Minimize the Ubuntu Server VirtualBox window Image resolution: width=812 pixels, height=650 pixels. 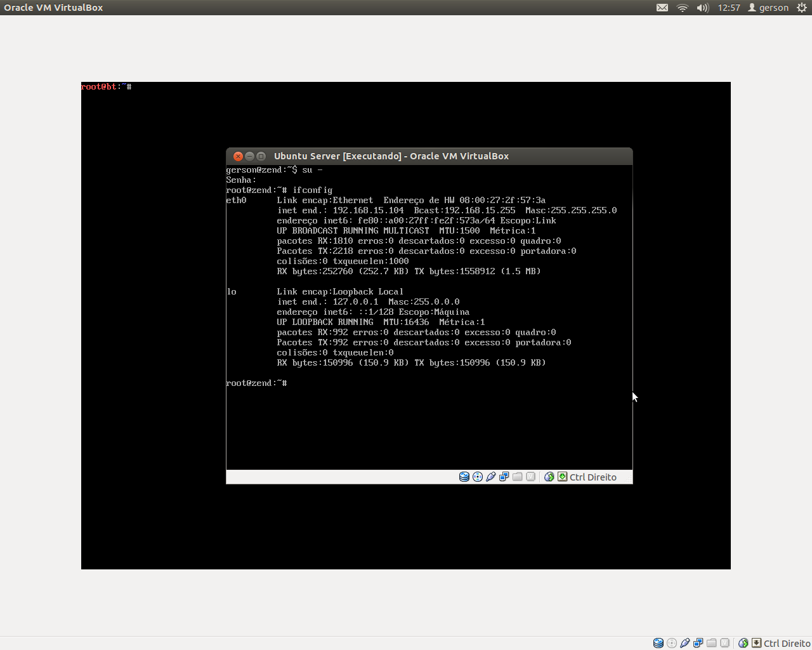point(249,156)
